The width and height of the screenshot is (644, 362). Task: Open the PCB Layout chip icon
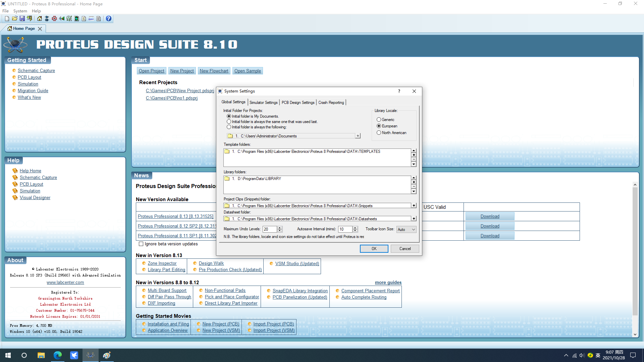(x=54, y=19)
